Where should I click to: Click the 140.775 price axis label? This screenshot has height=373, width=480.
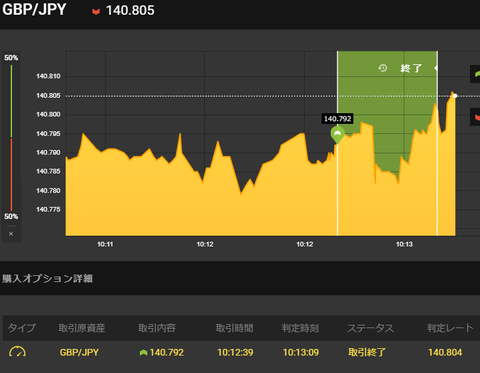click(x=48, y=209)
